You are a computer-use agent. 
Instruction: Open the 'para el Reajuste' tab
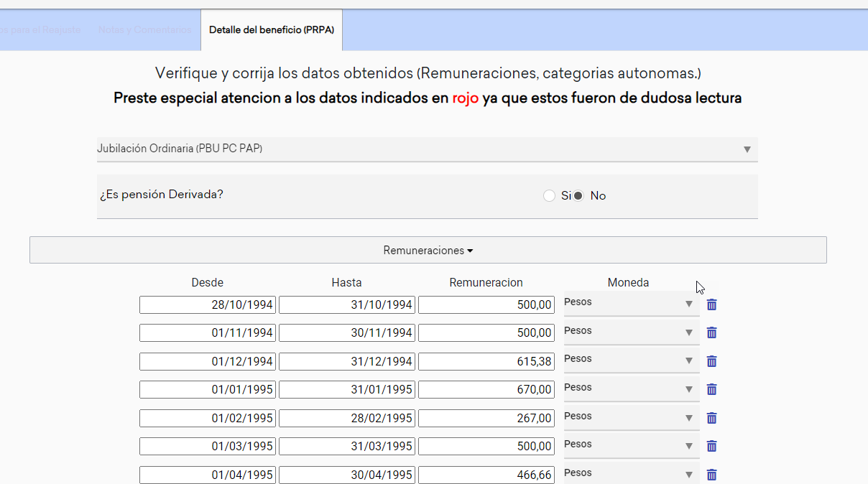tap(40, 30)
